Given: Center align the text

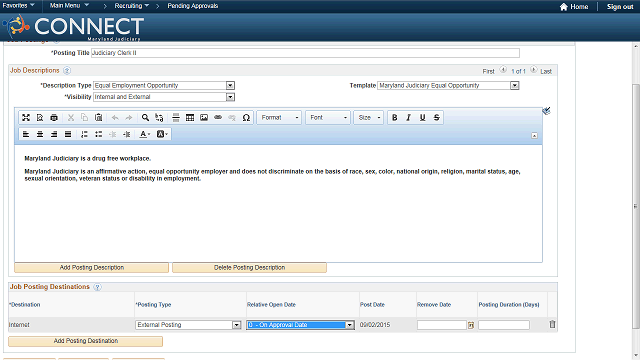Looking at the screenshot, I should coord(40,134).
